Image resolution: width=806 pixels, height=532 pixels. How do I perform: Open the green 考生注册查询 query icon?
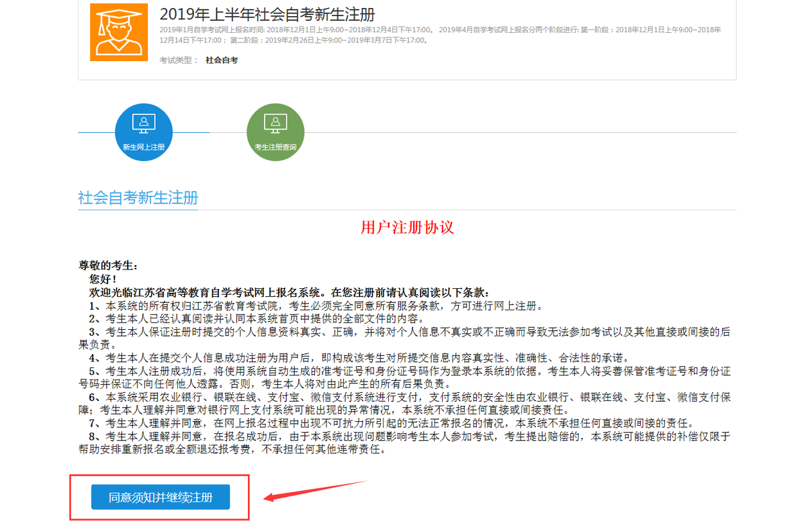click(275, 131)
